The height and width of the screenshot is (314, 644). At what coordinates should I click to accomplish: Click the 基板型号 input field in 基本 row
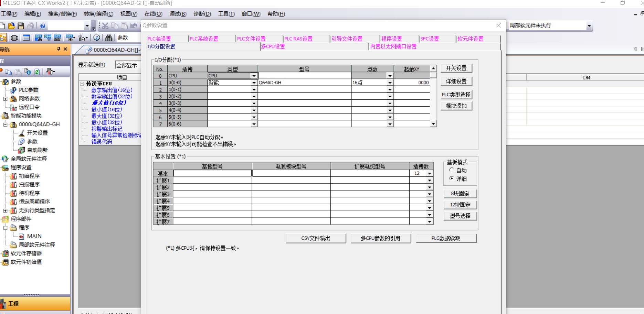click(212, 173)
